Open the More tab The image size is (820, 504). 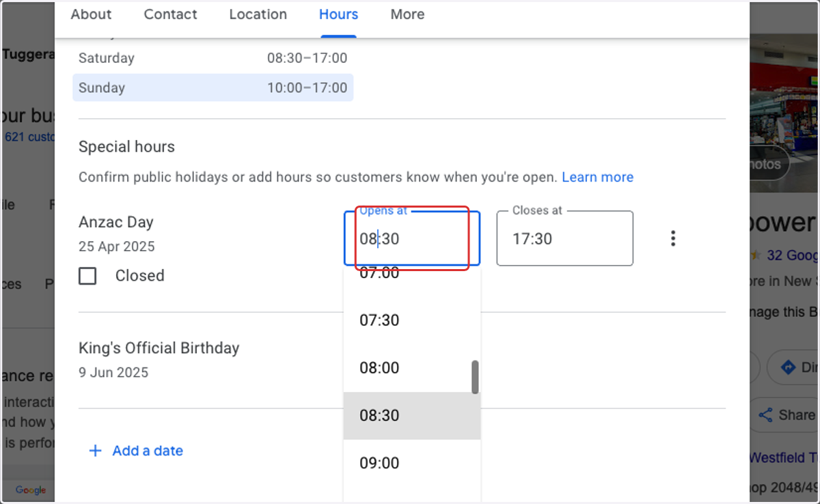pos(407,14)
